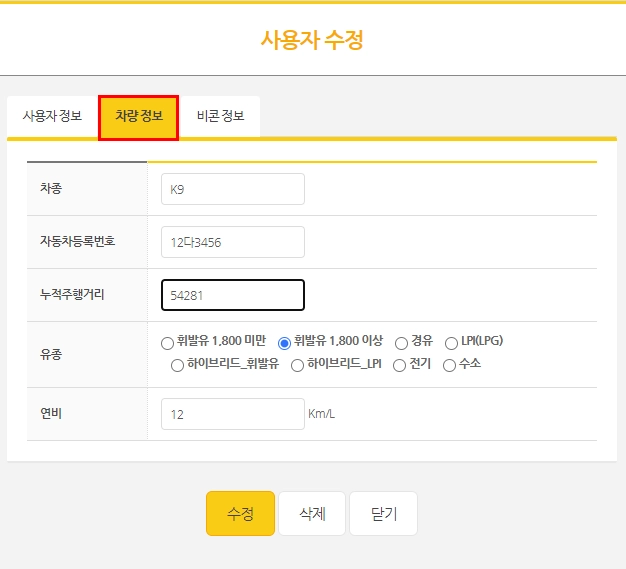This screenshot has width=626, height=569.
Task: Open the 차량 정보 tab
Action: (139, 117)
